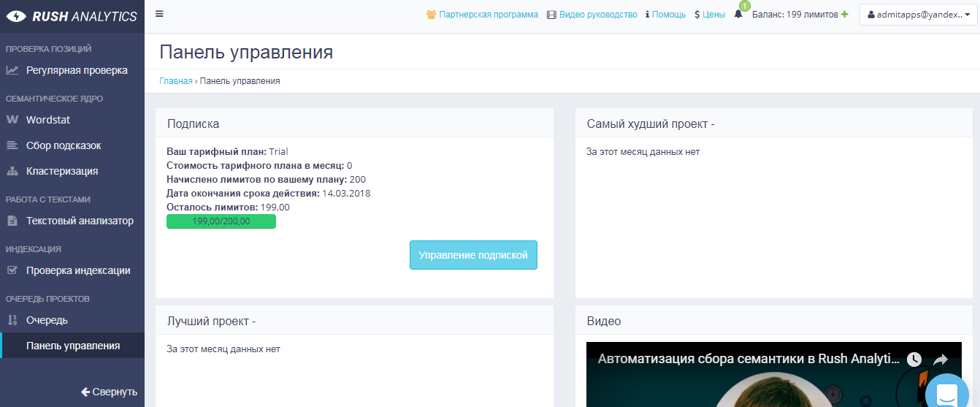Click the notification bell icon
Screen dimensions: 980x407
[x=738, y=14]
